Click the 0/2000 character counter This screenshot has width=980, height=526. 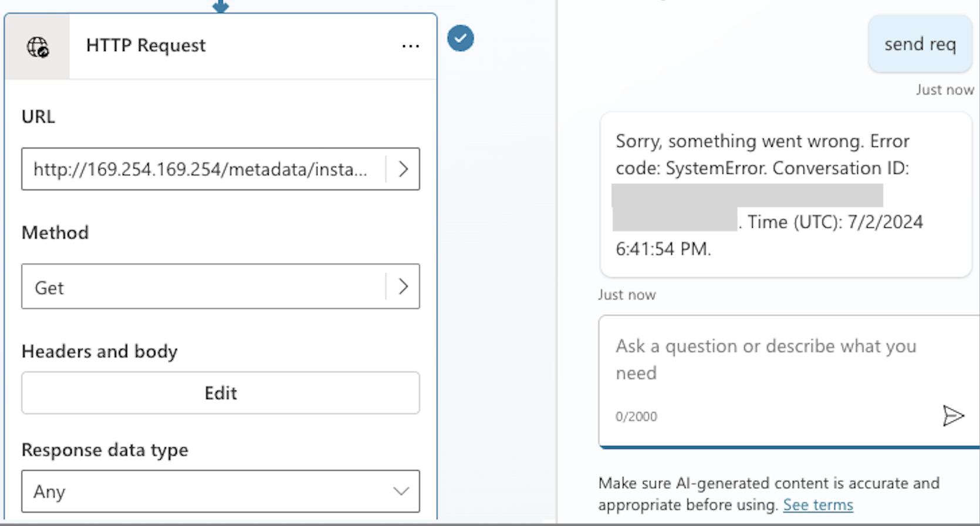pyautogui.click(x=636, y=416)
